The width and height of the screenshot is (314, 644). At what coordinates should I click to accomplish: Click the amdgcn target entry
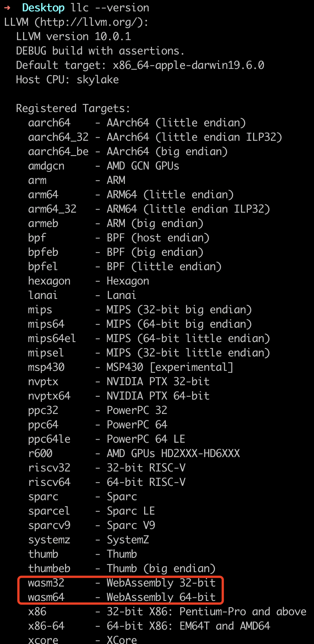[46, 166]
